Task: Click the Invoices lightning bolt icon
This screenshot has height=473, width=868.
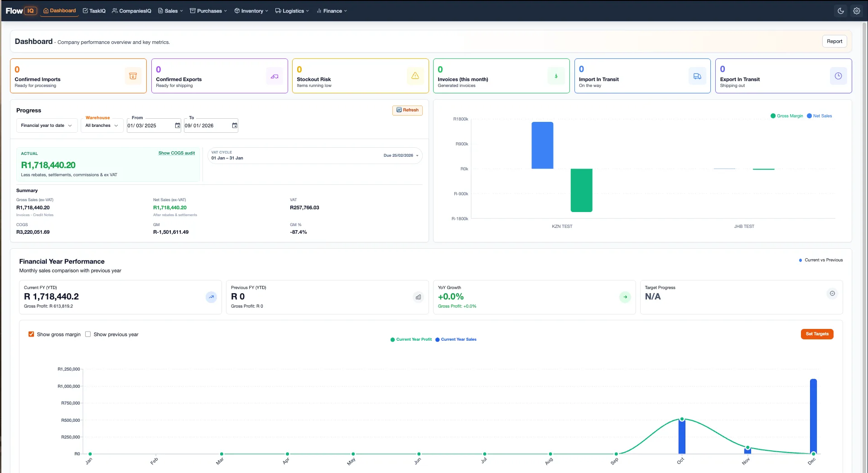Action: coord(556,76)
